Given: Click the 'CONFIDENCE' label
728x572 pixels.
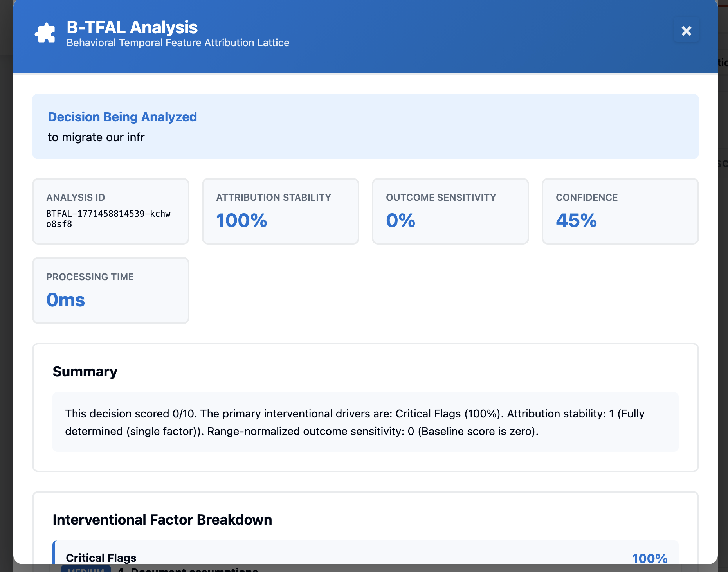Looking at the screenshot, I should pos(587,198).
